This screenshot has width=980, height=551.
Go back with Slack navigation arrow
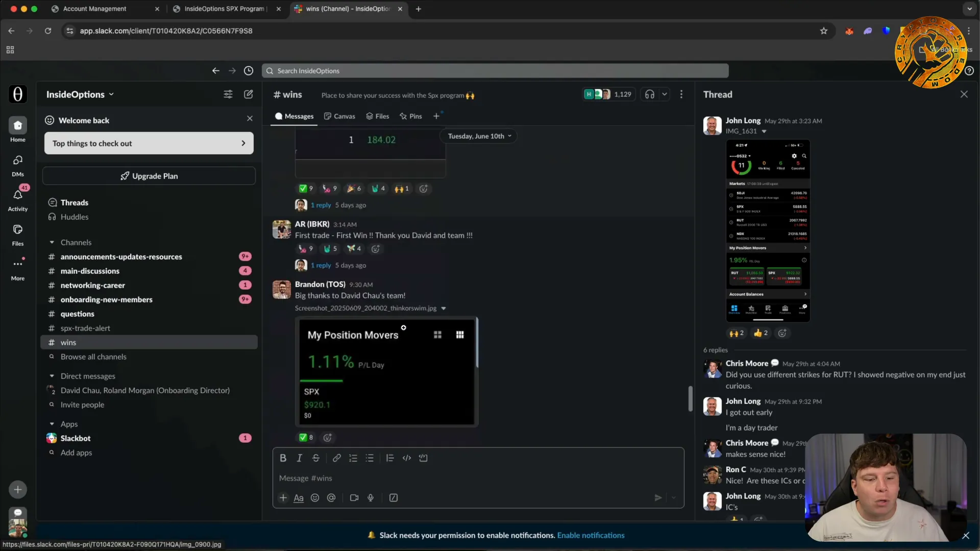[216, 71]
